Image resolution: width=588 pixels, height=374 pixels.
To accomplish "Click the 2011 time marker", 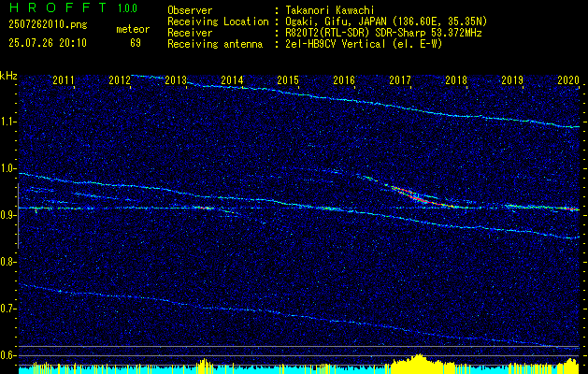I will 64,80.
